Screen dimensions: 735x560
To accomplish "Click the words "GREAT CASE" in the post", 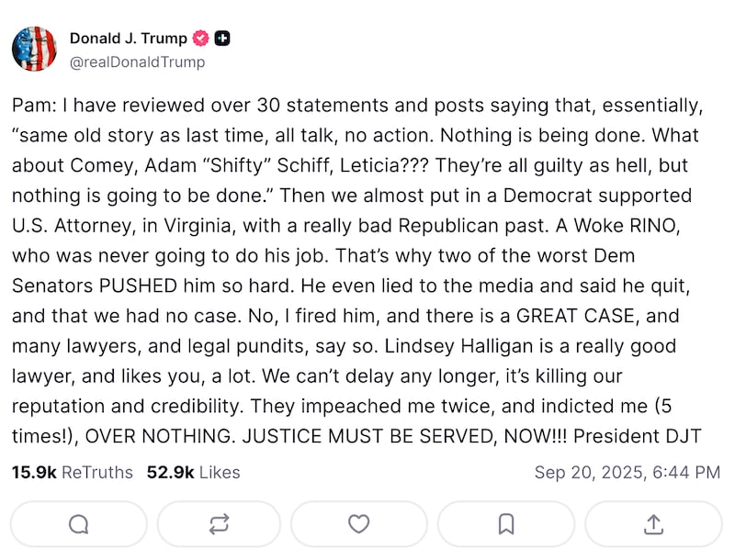I will (575, 317).
